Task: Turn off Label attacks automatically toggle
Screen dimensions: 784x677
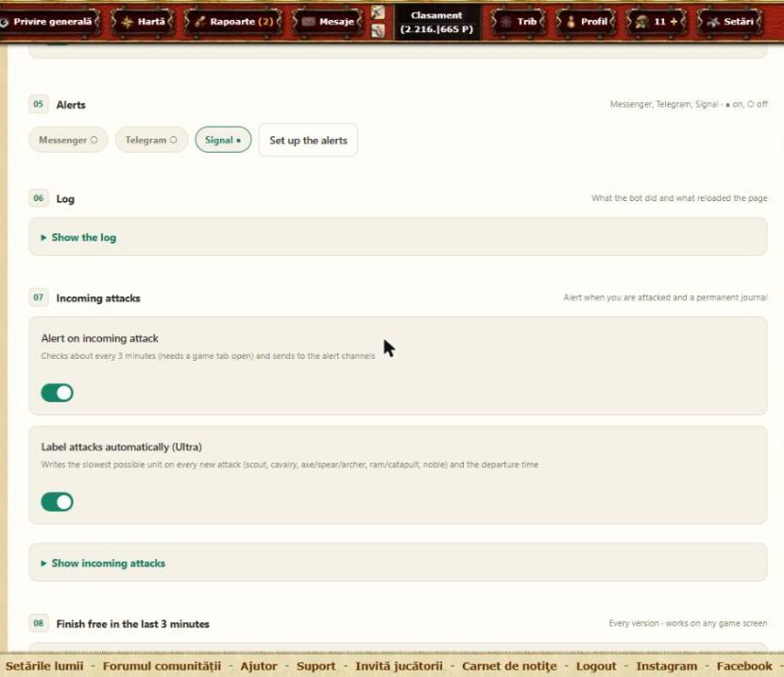Action: point(57,501)
